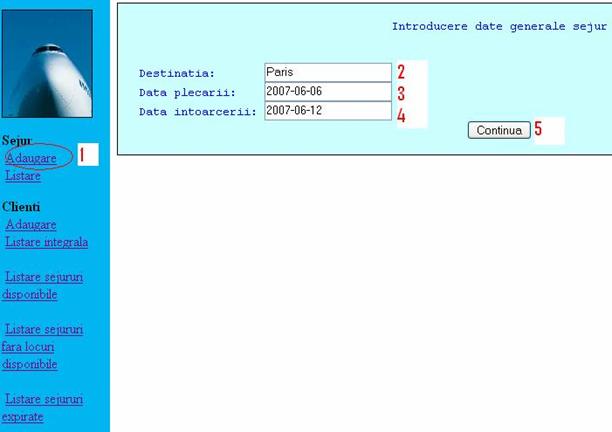The height and width of the screenshot is (432, 612).
Task: Open Listare sejururi fara locuri disponibile
Action: coord(42,347)
